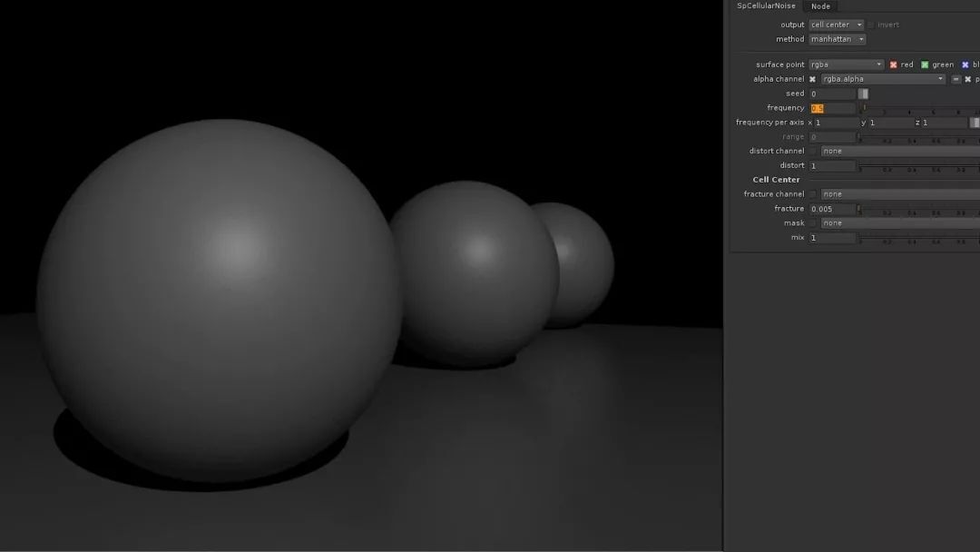The height and width of the screenshot is (552, 980).
Task: Click the highlighted frequency input field
Action: pos(832,108)
